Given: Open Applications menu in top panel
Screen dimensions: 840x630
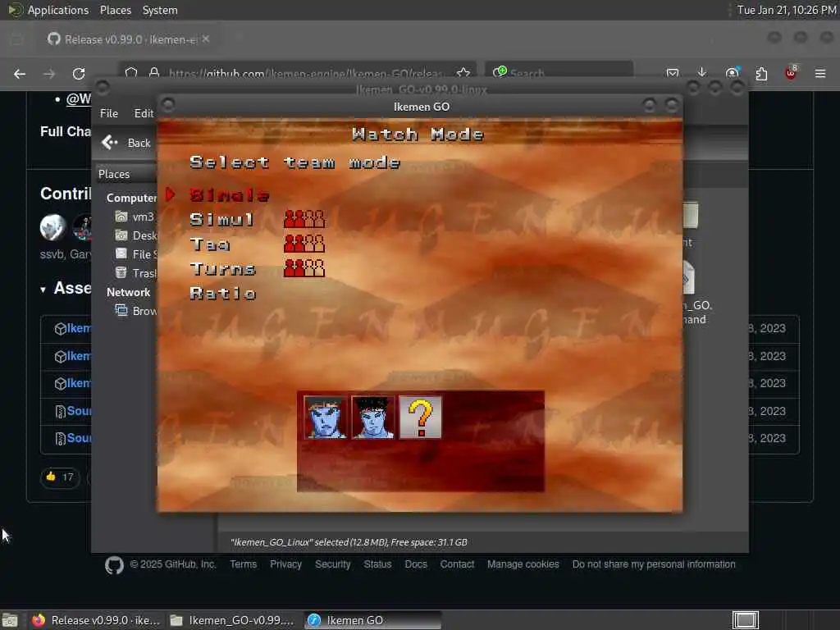Looking at the screenshot, I should (x=58, y=10).
